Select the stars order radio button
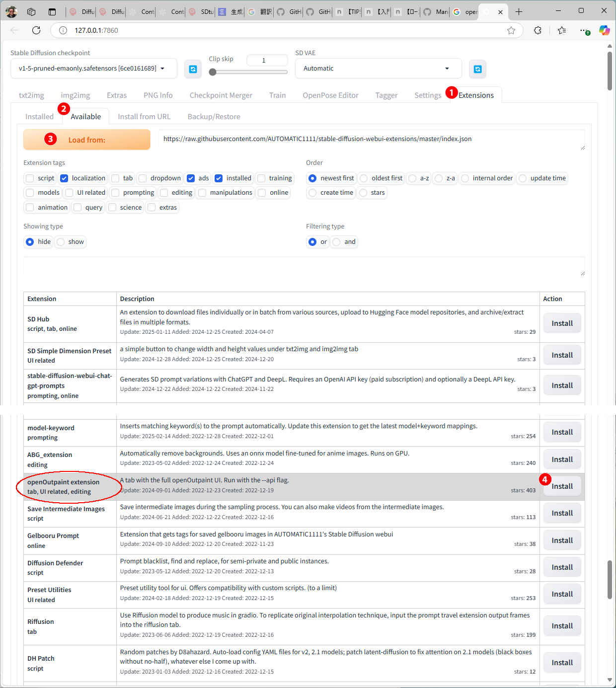The width and height of the screenshot is (616, 688). (363, 193)
